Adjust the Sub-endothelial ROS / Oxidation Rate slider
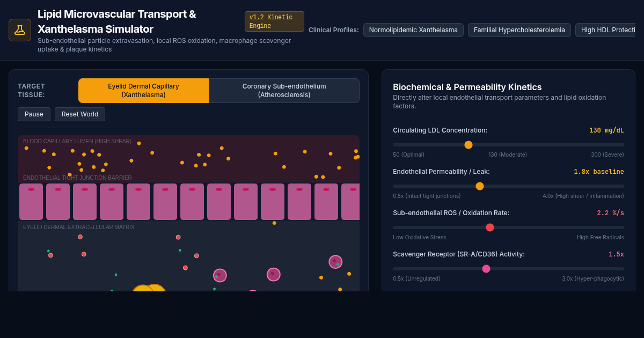The height and width of the screenshot is (338, 644). coord(508,227)
